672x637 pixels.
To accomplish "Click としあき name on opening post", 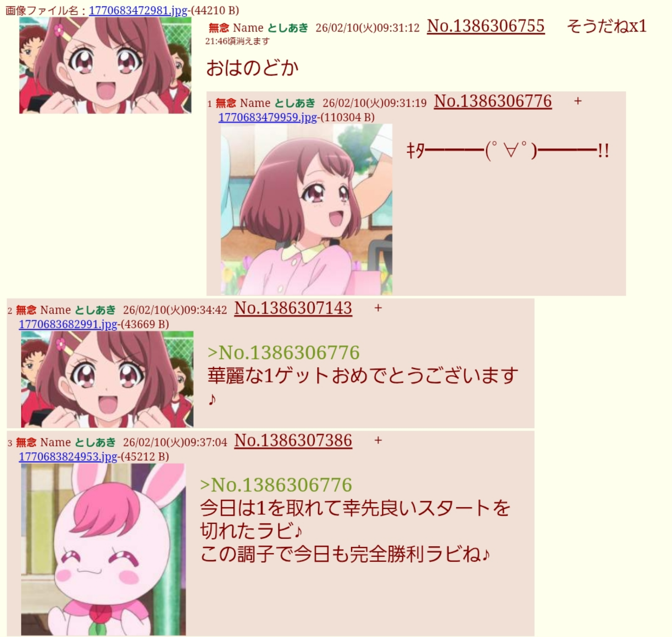I will (x=288, y=28).
